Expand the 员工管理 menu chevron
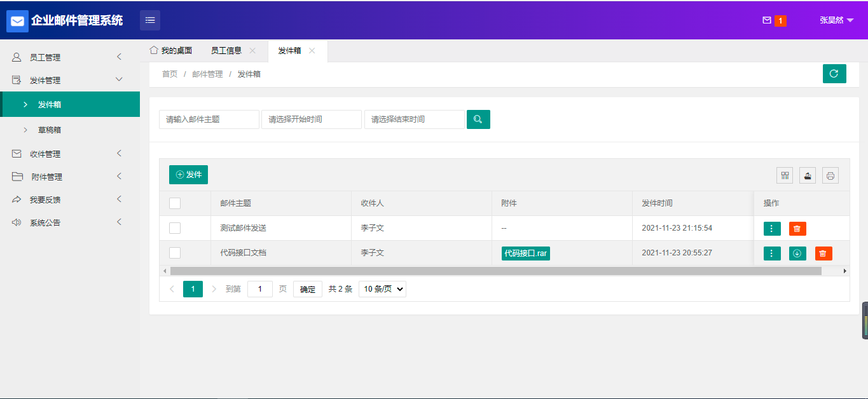Image resolution: width=868 pixels, height=399 pixels. click(x=119, y=57)
